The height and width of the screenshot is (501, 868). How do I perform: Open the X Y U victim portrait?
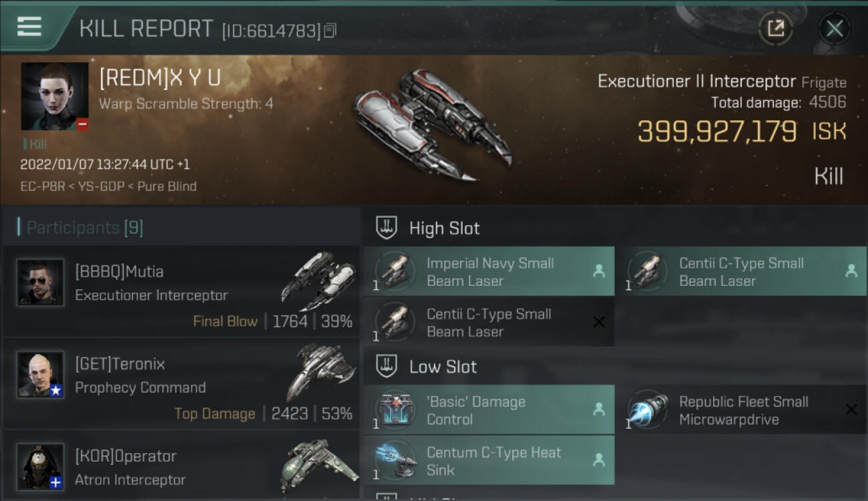pos(55,97)
